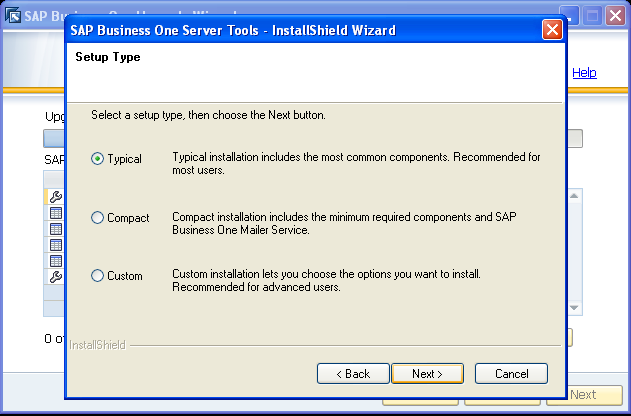Image resolution: width=631 pixels, height=416 pixels.
Task: Cancel the Server Tools installation
Action: [x=510, y=373]
